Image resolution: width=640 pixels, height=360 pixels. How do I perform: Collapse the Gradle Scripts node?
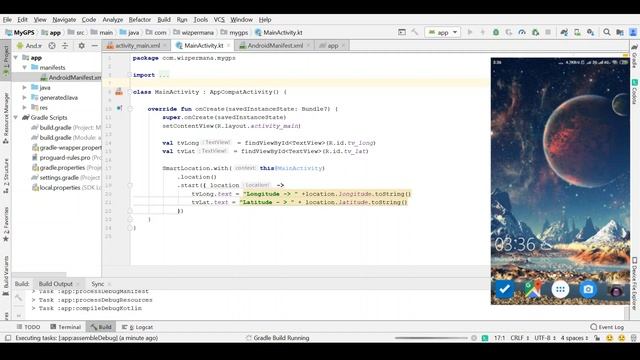16,118
